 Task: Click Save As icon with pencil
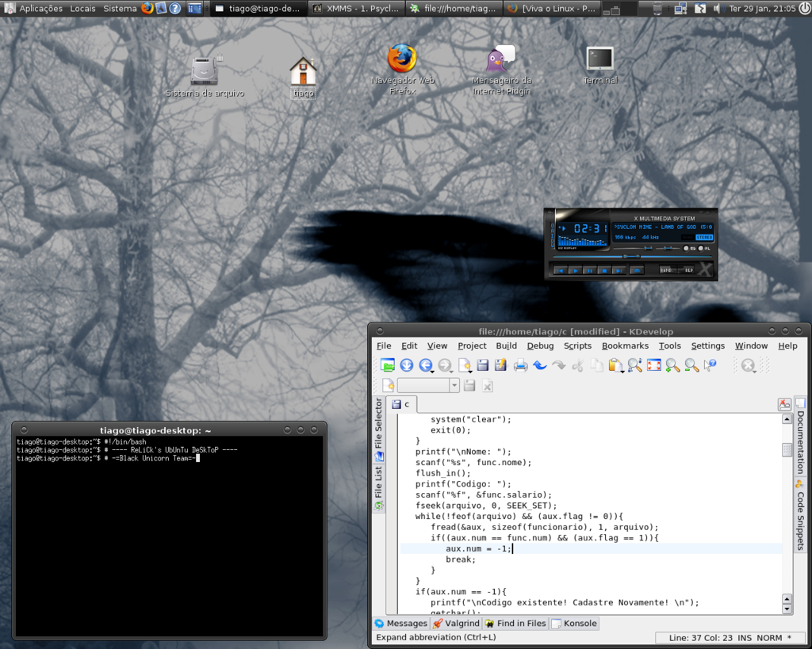pos(501,365)
